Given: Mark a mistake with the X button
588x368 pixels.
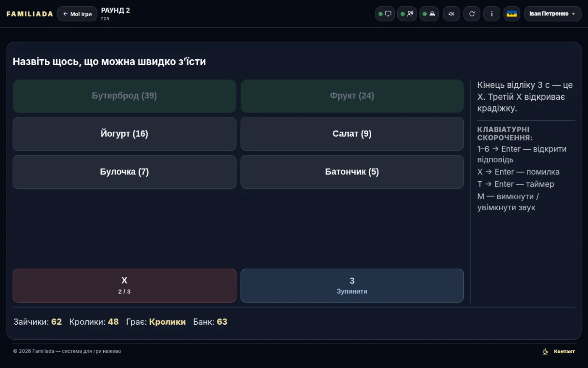Looking at the screenshot, I should 124,286.
